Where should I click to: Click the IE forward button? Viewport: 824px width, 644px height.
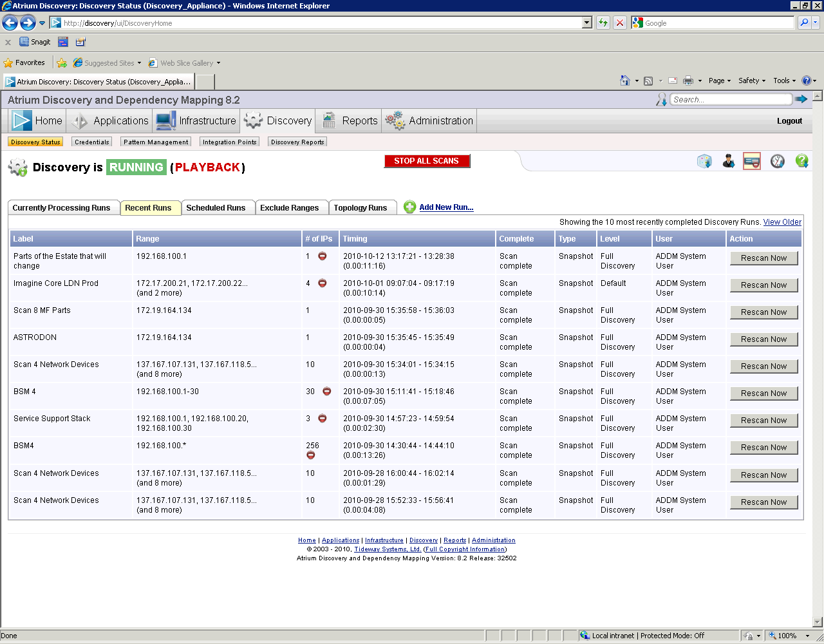[x=28, y=23]
